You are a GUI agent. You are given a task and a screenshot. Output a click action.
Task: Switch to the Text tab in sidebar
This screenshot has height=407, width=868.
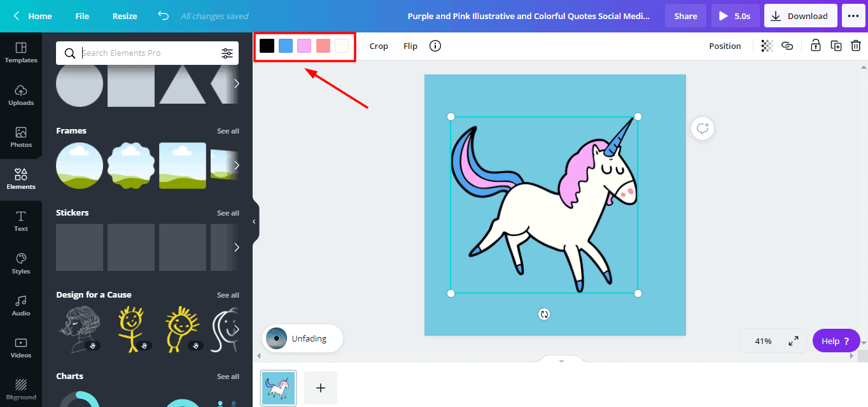click(x=21, y=221)
